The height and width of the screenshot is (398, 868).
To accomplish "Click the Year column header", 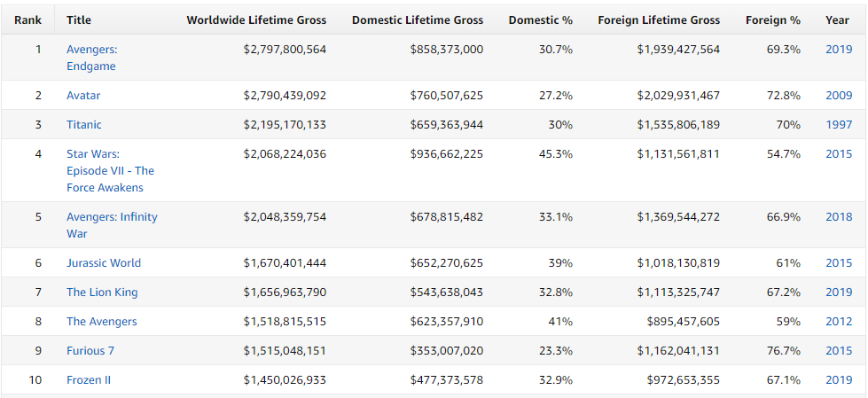I will [x=837, y=20].
